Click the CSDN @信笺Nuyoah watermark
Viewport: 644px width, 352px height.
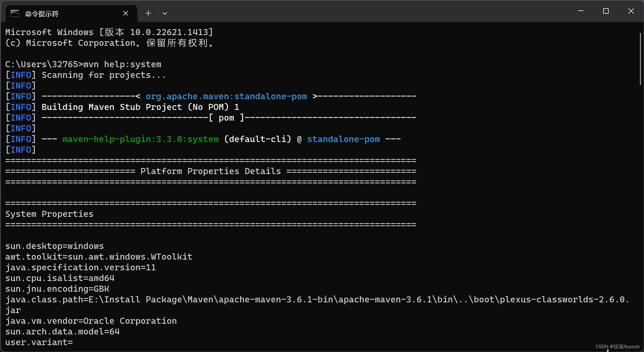click(x=617, y=347)
